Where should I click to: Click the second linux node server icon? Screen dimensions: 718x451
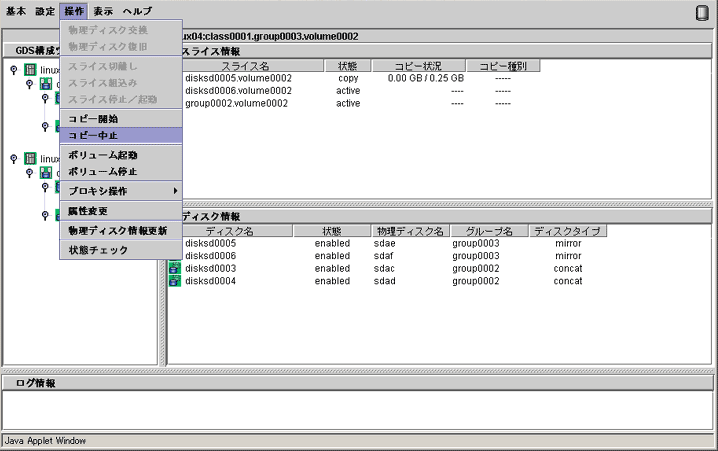coord(31,159)
